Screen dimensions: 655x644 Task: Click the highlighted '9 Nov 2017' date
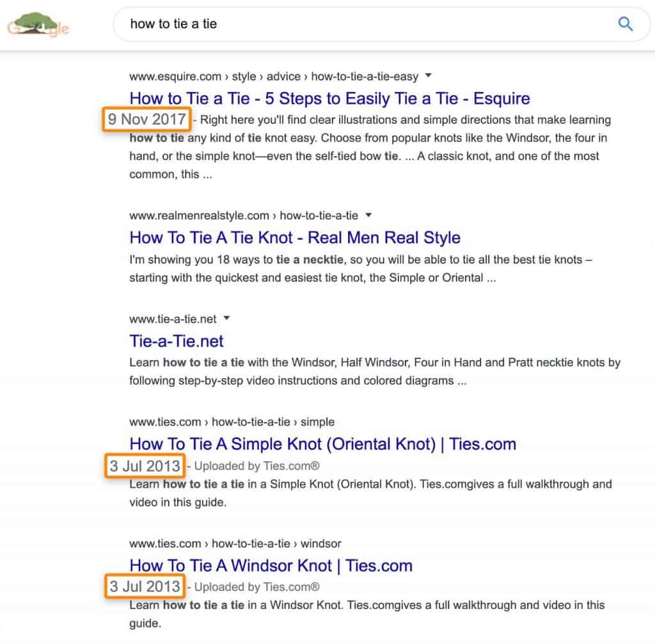point(147,120)
